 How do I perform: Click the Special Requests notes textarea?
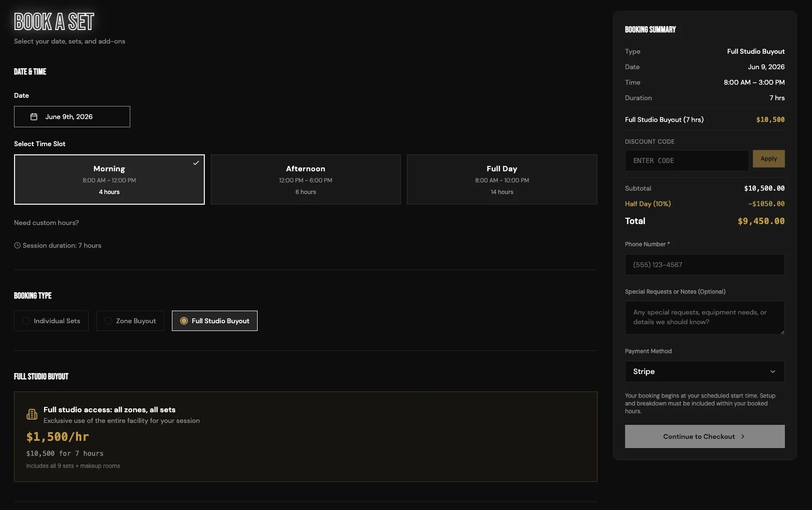point(705,318)
